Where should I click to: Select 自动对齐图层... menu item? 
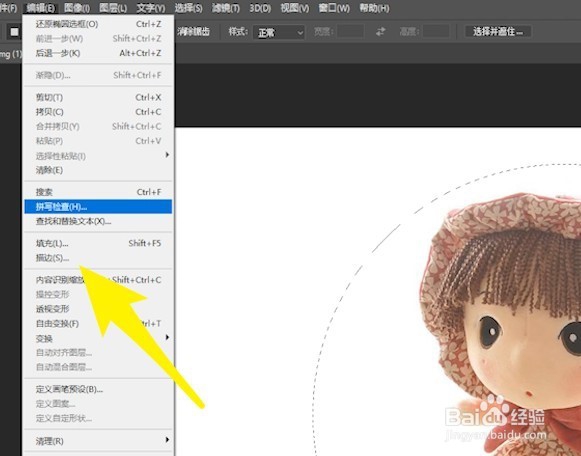pyautogui.click(x=99, y=352)
